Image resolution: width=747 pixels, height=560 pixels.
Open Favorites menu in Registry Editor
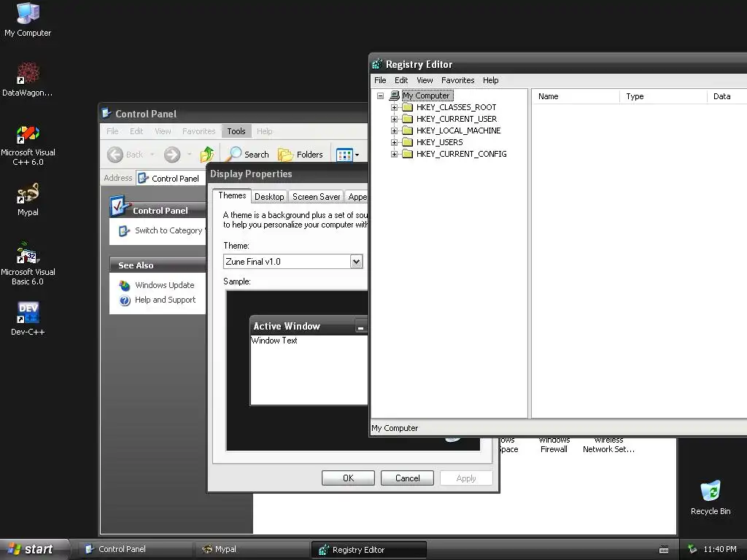458,80
